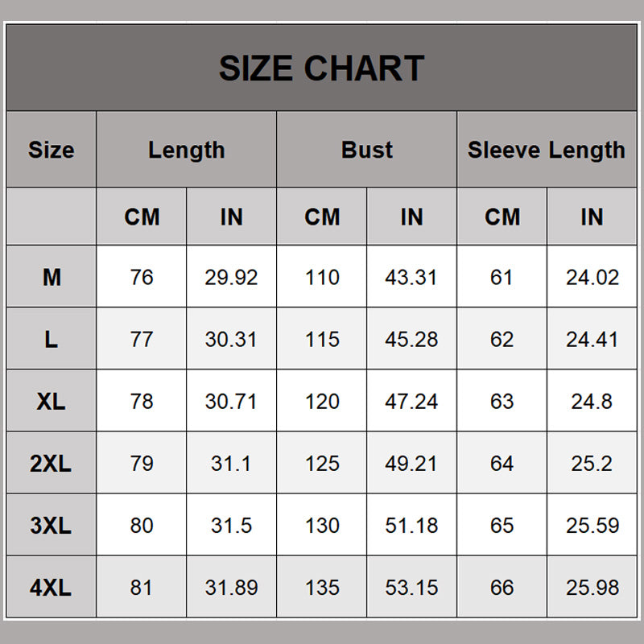Click the SIZE CHART title

click(321, 68)
